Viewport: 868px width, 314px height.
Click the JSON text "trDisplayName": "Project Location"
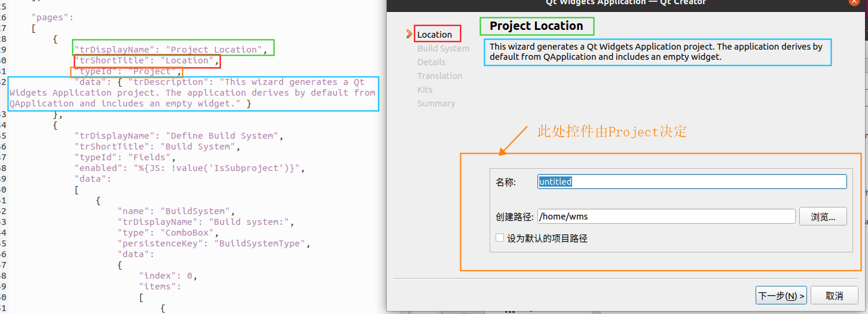[x=171, y=50]
